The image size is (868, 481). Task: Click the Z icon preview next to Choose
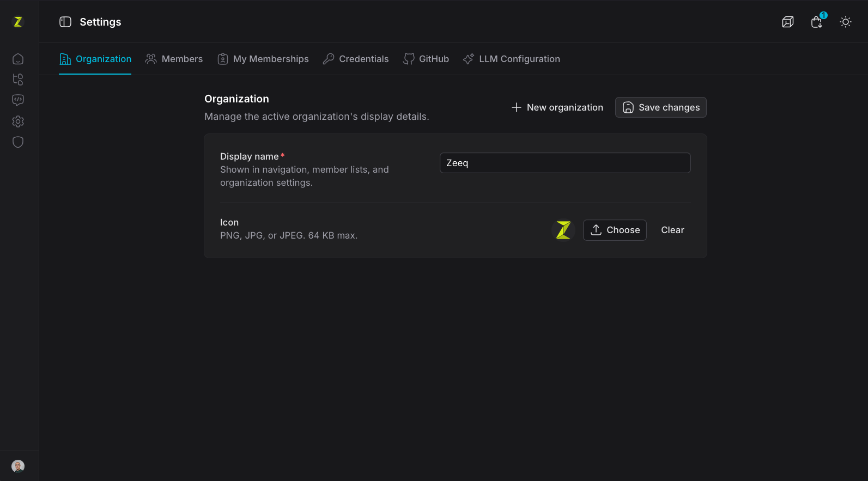(563, 230)
